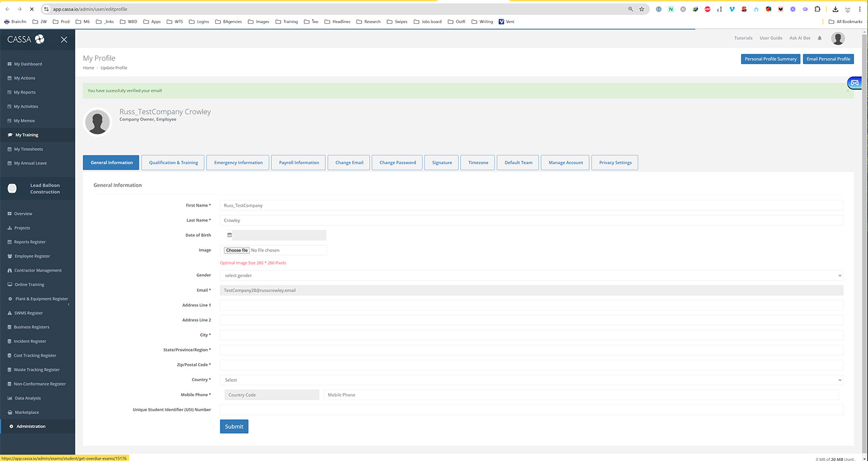Image resolution: width=868 pixels, height=461 pixels.
Task: Open the Plant & Equipment Register
Action: coord(42,299)
